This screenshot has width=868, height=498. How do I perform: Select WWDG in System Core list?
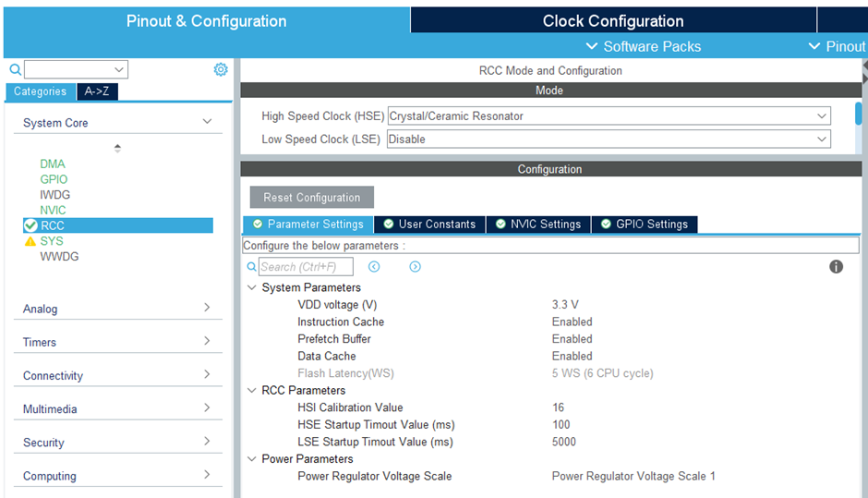[59, 257]
